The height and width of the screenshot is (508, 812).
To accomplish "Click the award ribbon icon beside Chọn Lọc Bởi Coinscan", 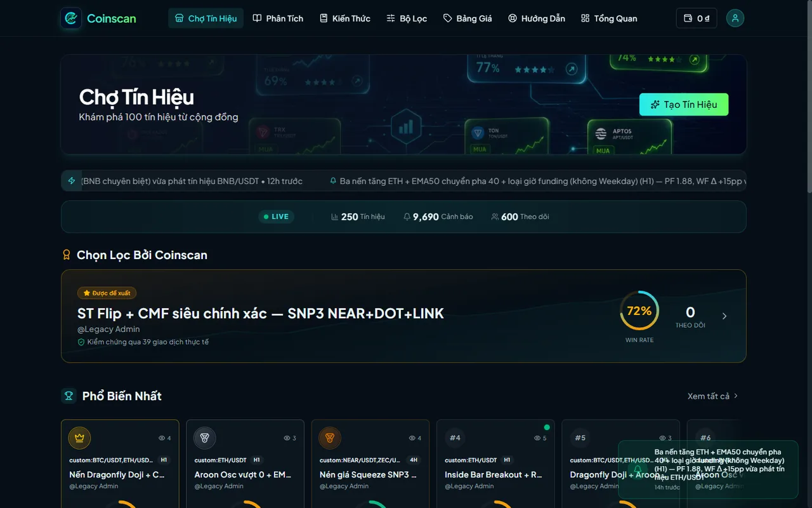I will 67,255.
